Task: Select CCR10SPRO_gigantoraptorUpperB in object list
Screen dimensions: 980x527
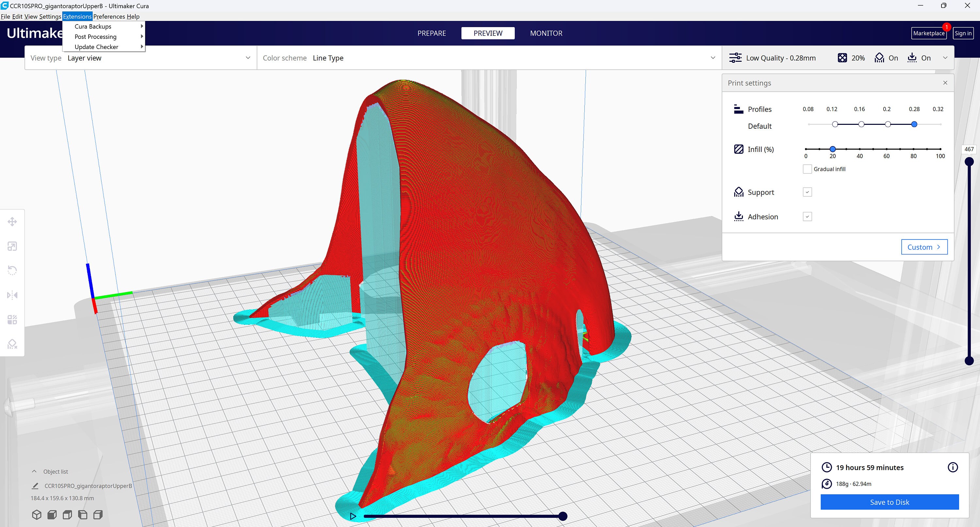Action: 88,486
